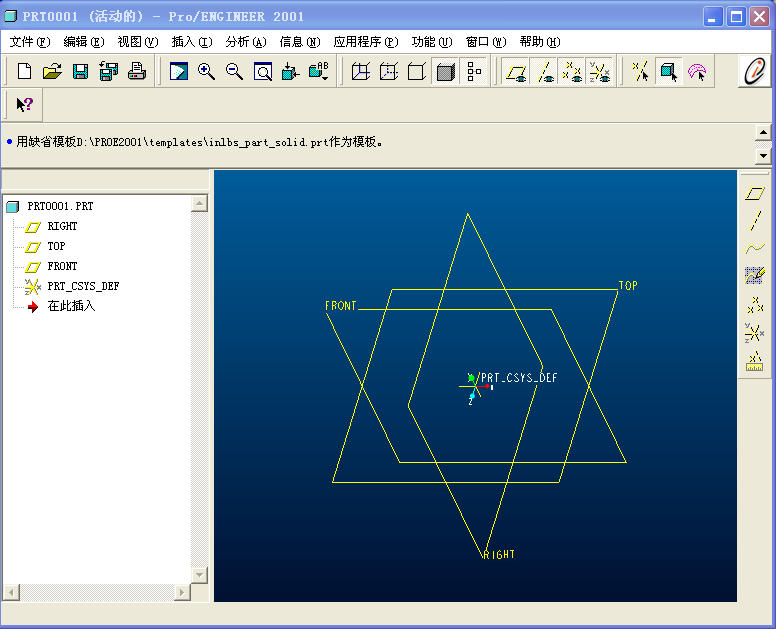Open the 视图 menu

click(138, 42)
